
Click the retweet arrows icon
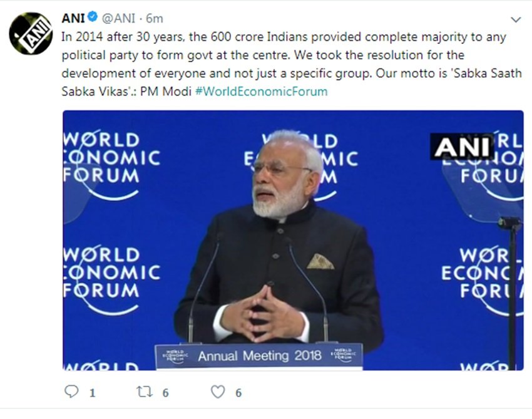[145, 392]
